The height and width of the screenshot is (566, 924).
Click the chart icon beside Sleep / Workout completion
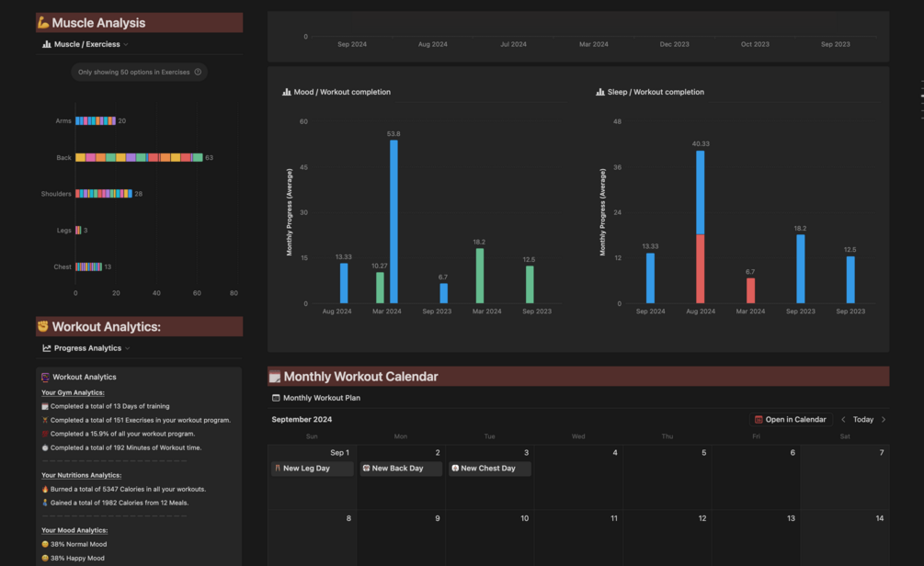(599, 92)
